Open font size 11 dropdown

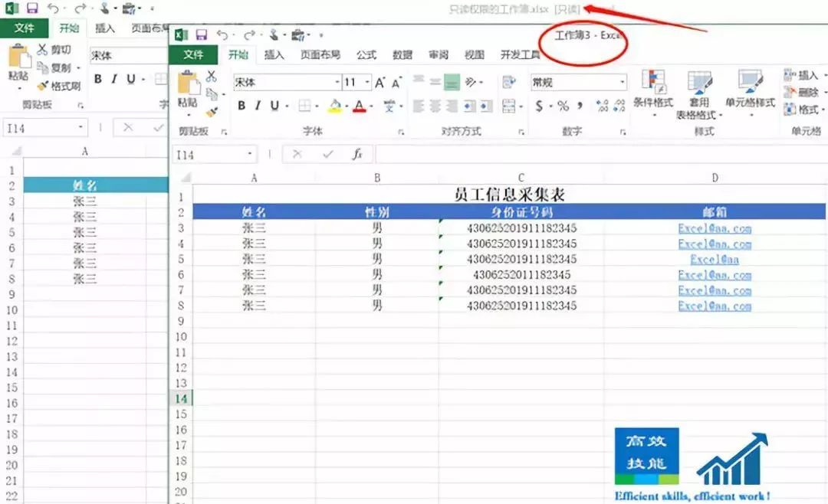click(x=367, y=82)
